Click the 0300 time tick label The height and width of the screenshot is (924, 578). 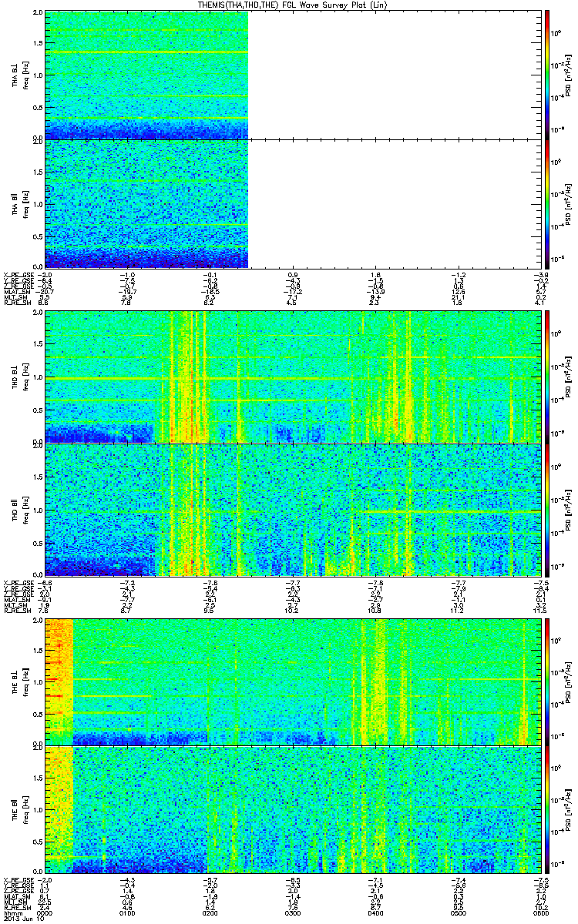(x=291, y=912)
